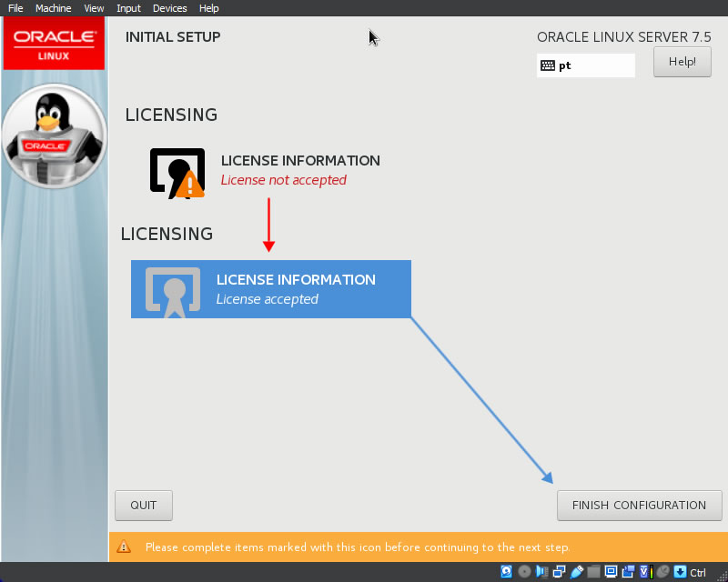Image resolution: width=728 pixels, height=582 pixels.
Task: Open the Machine menu
Action: [x=53, y=8]
